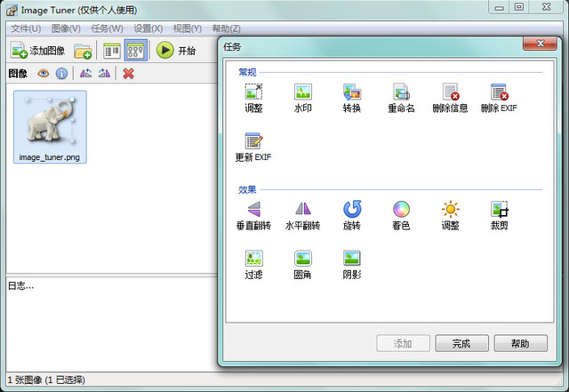The image size is (569, 392).
Task: Choose the 阴影 shadow effect
Action: click(352, 265)
